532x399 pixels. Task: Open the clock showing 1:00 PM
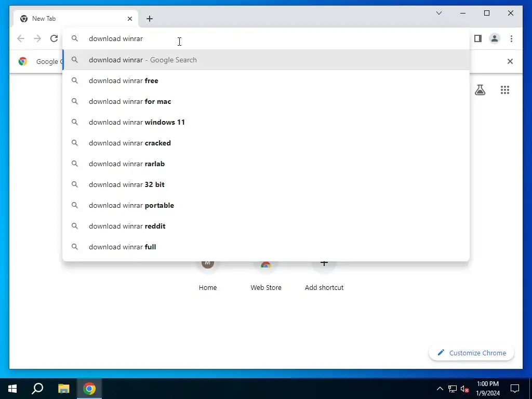click(x=488, y=389)
